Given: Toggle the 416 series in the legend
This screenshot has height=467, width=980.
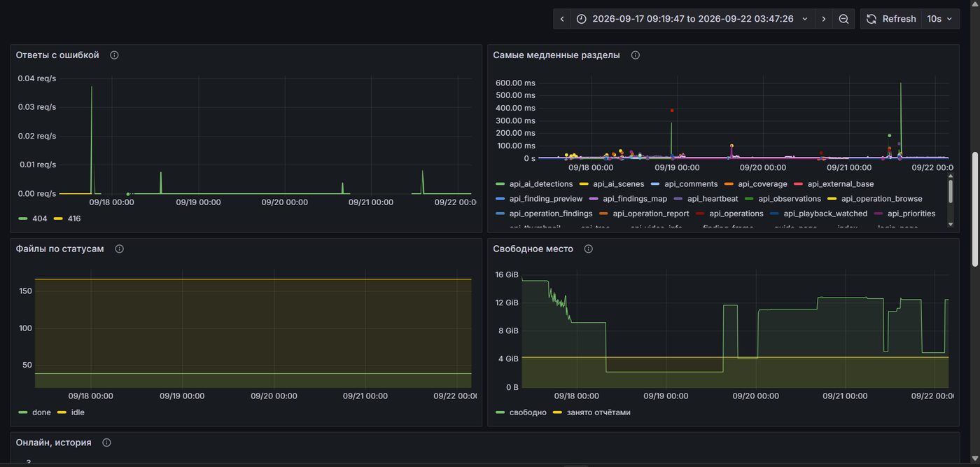Looking at the screenshot, I should [73, 218].
